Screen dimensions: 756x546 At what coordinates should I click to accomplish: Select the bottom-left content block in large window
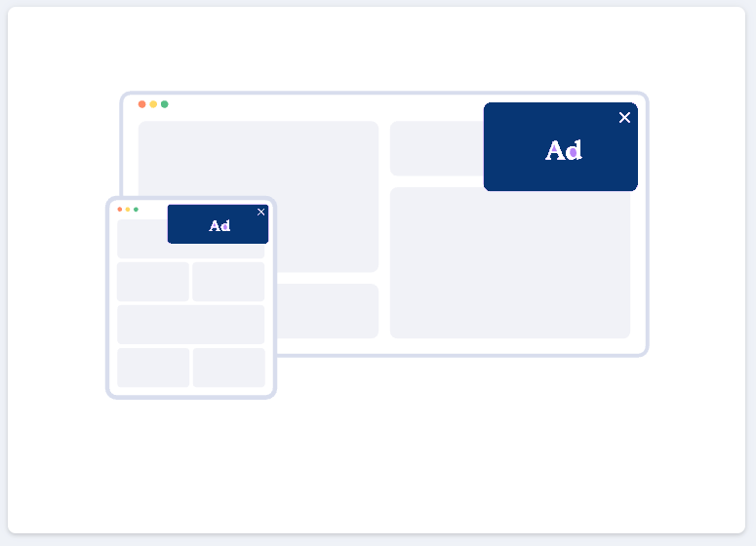tap(327, 311)
